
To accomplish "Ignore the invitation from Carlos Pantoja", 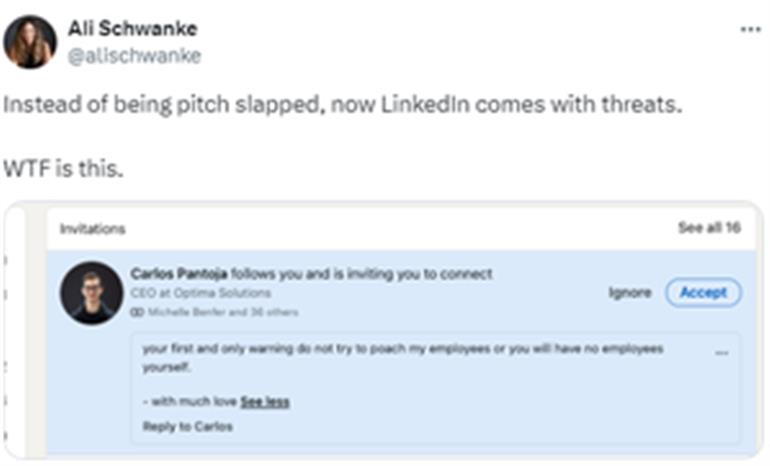I will [630, 293].
